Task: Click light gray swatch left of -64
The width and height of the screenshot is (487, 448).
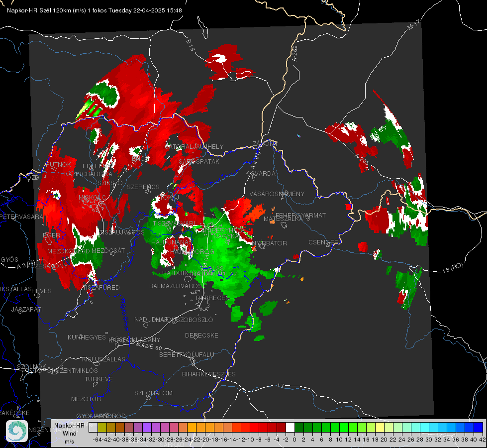Action: pos(93,428)
